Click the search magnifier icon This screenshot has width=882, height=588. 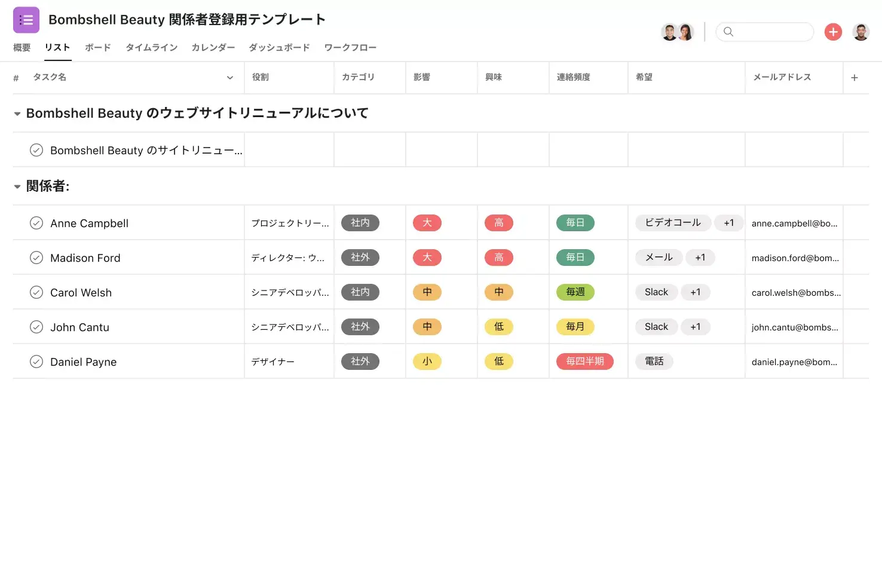[728, 32]
